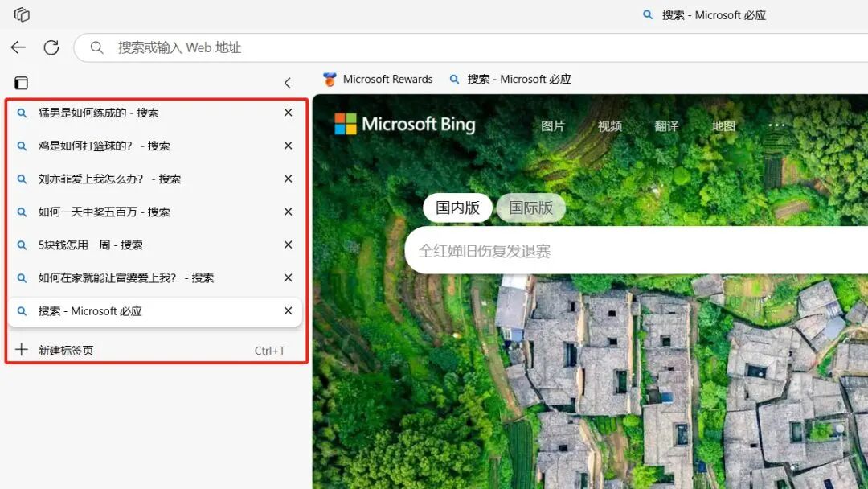Select the 国际版 international version
The height and width of the screenshot is (489, 868).
531,208
